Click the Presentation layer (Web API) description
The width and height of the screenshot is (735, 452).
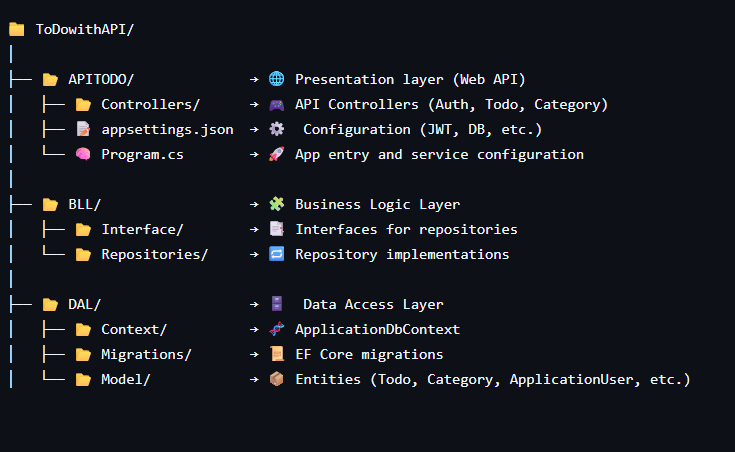click(x=410, y=79)
